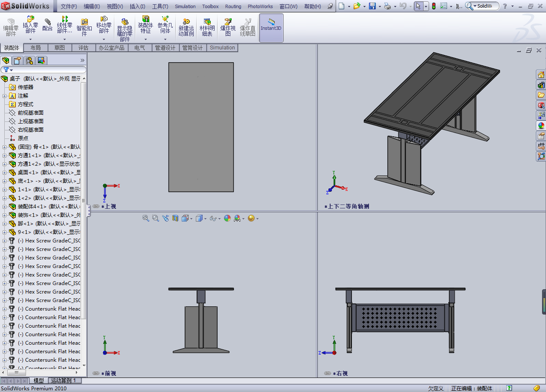Click the New document icon
Viewport: 546px width, 392px height.
pos(342,6)
